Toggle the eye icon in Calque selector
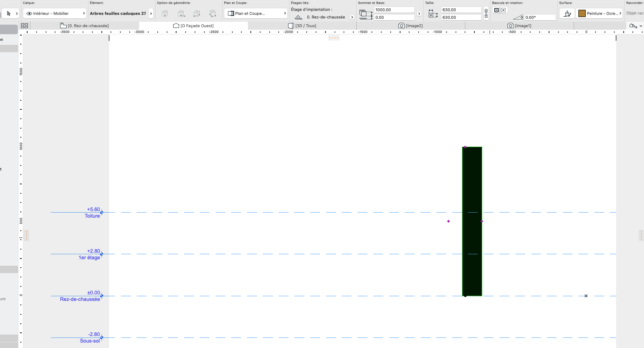The width and height of the screenshot is (644, 348). (29, 13)
